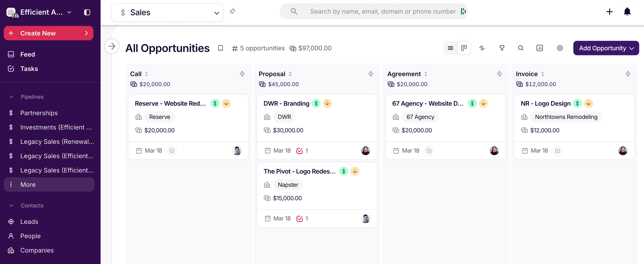Image resolution: width=644 pixels, height=264 pixels.
Task: Open the Reserve company chip
Action: 160,117
